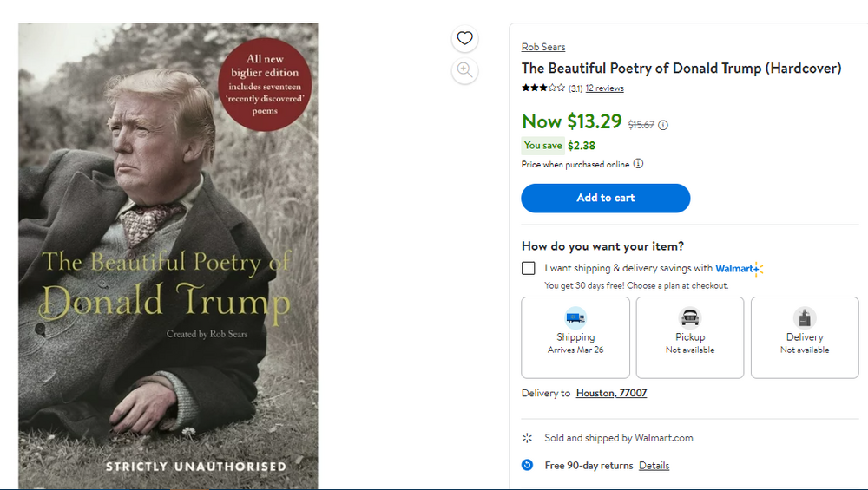This screenshot has width=868, height=490.
Task: Open the return policy Details link
Action: pyautogui.click(x=654, y=466)
